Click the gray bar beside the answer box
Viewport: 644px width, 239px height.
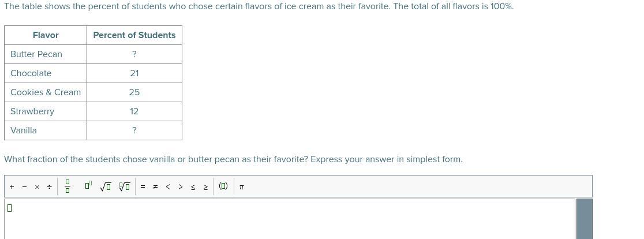585,219
